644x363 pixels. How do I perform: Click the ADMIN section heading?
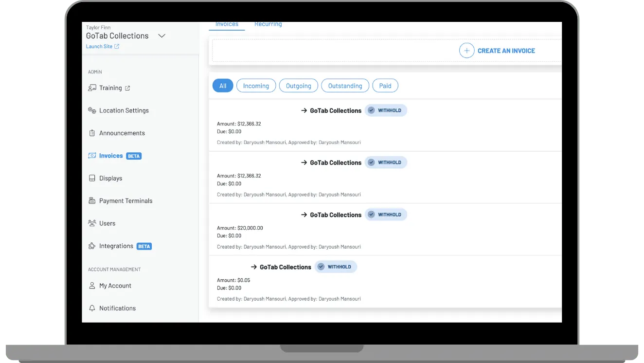(95, 72)
